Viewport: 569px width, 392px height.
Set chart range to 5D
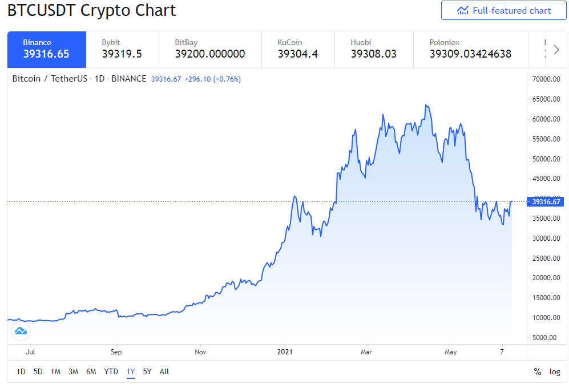coord(38,371)
